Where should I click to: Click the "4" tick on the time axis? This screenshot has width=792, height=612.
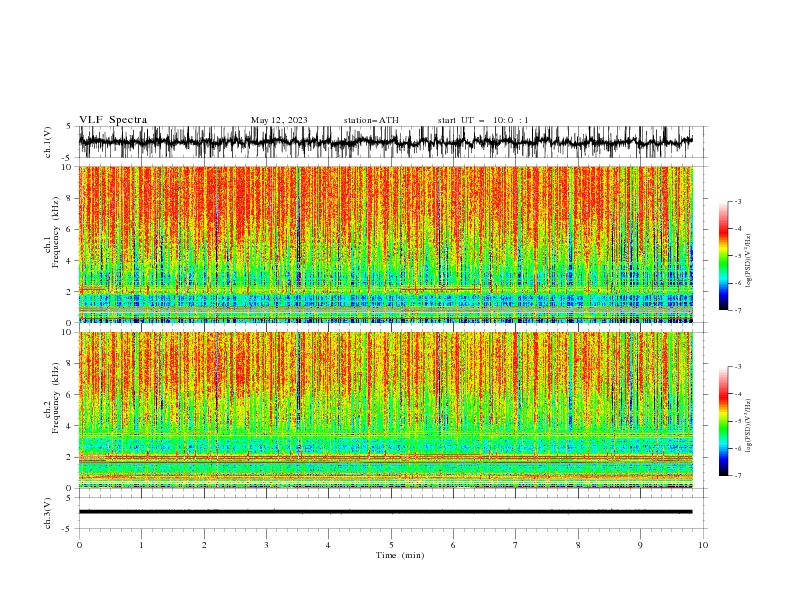coord(328,545)
